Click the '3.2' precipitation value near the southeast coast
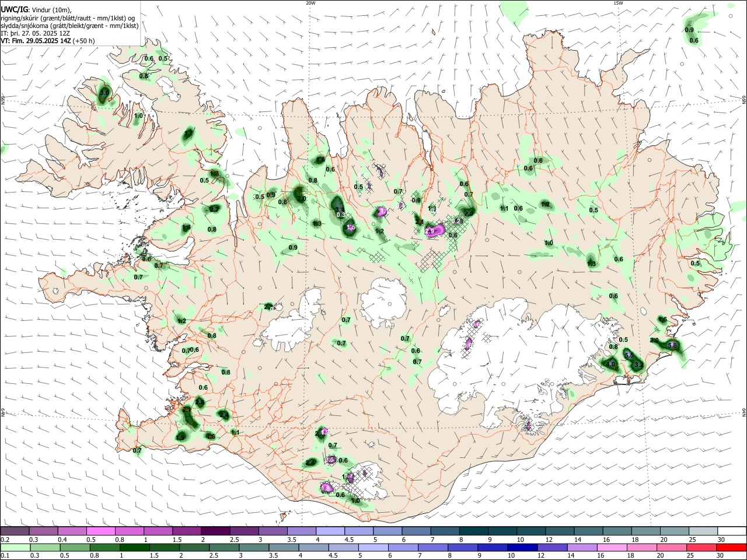 coord(638,365)
